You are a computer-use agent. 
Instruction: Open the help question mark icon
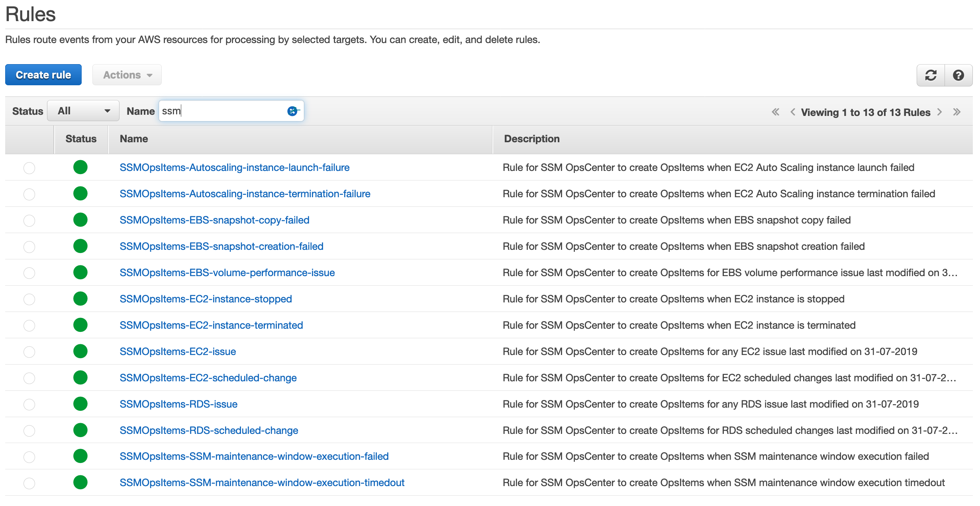(x=958, y=75)
